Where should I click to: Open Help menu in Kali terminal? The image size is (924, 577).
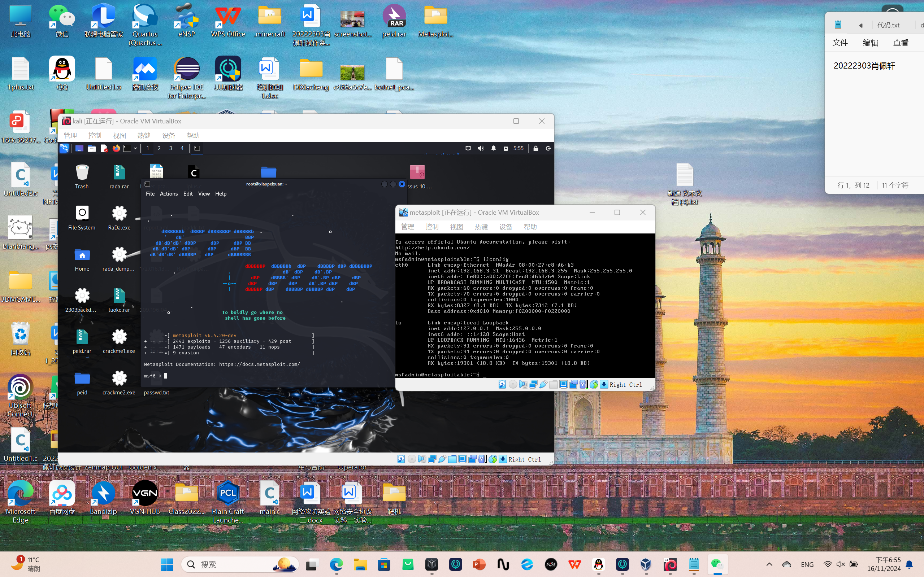coord(221,194)
